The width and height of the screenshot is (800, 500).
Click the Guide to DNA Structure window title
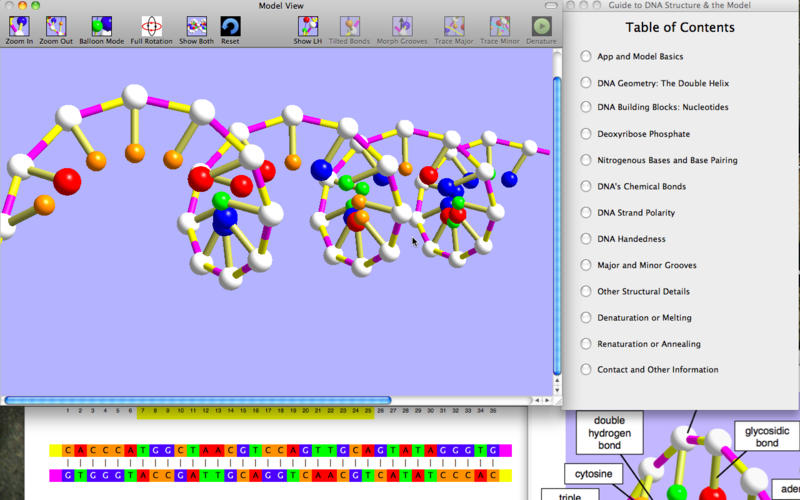click(679, 5)
